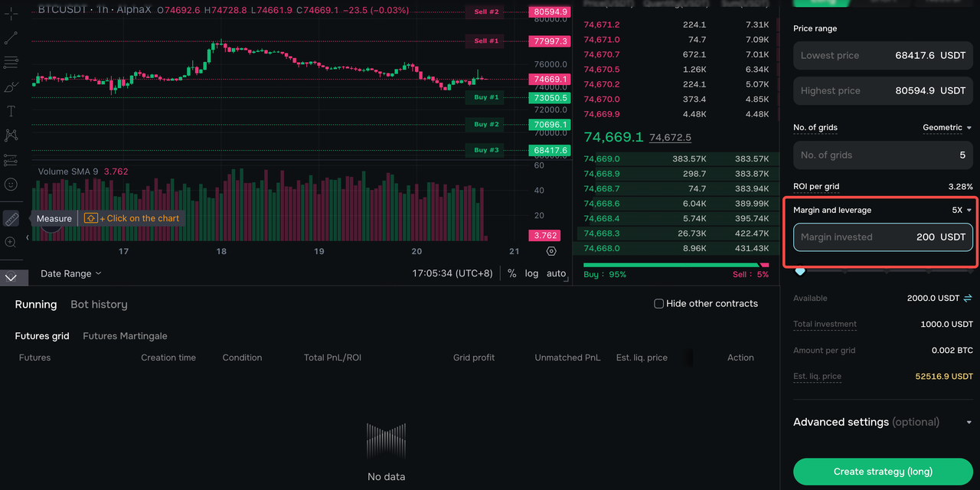Screen dimensions: 980x490
Task: Select the zoom in tool
Action: pos(11,243)
